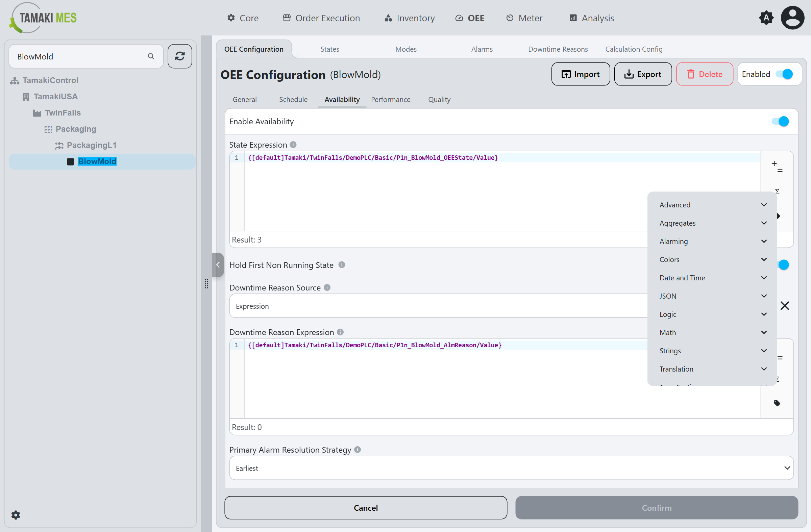Clear the Downtime Reason Source selection
This screenshot has height=532, width=811.
pos(785,306)
